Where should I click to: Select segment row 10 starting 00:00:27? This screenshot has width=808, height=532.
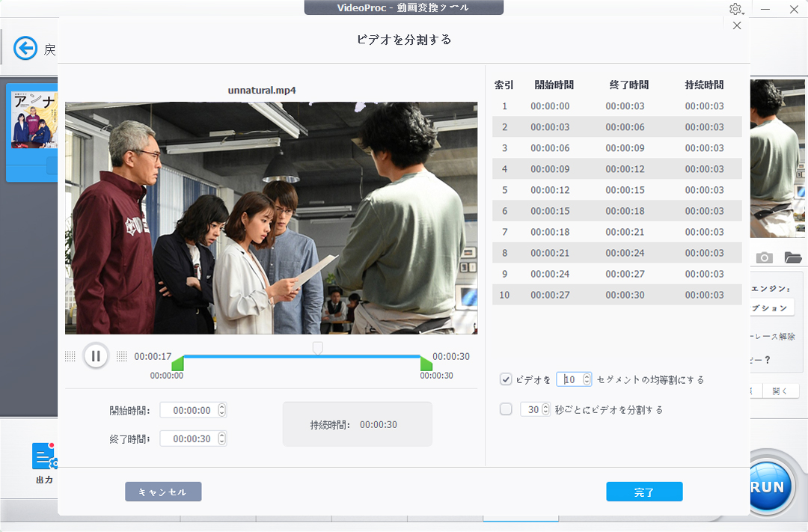616,295
